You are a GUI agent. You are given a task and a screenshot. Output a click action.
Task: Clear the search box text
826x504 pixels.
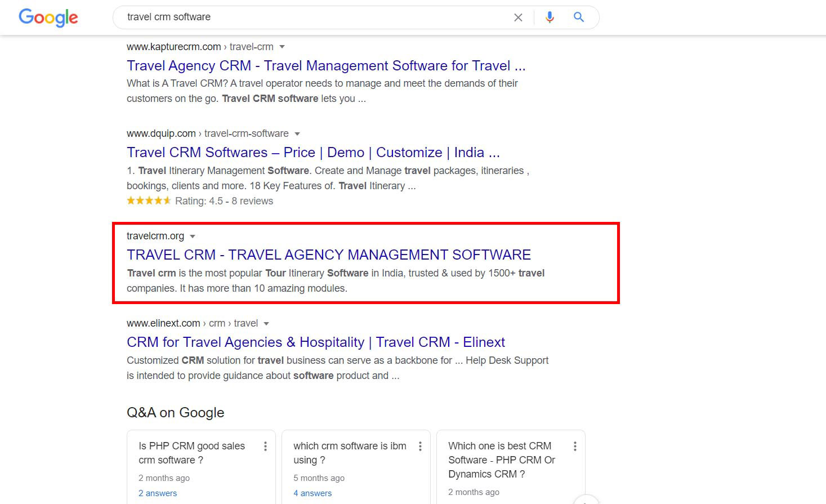point(518,17)
